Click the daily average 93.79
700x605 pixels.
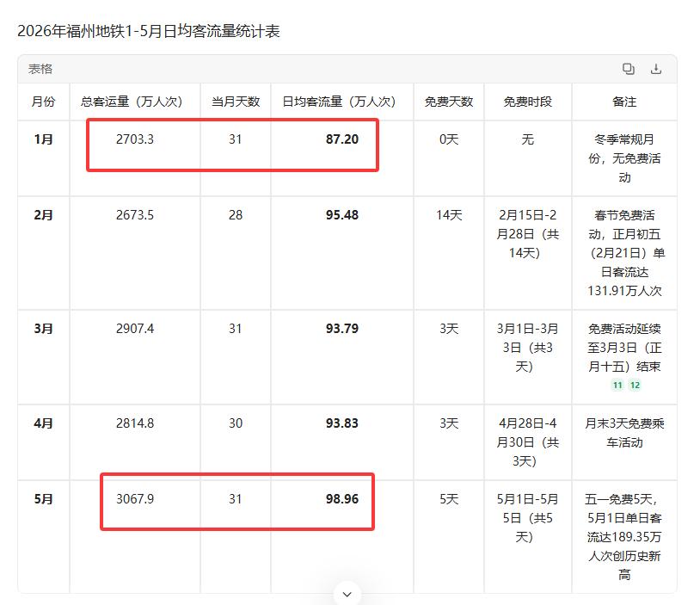342,329
